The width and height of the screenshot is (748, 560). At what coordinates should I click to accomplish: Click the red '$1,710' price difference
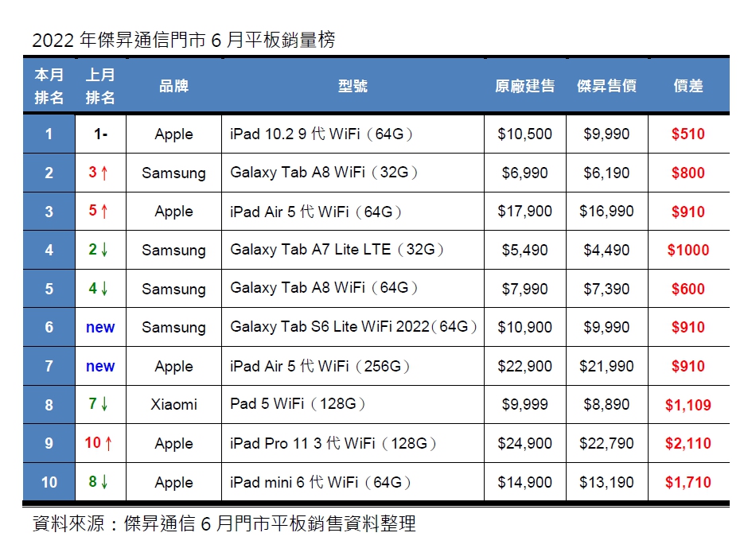tap(688, 482)
